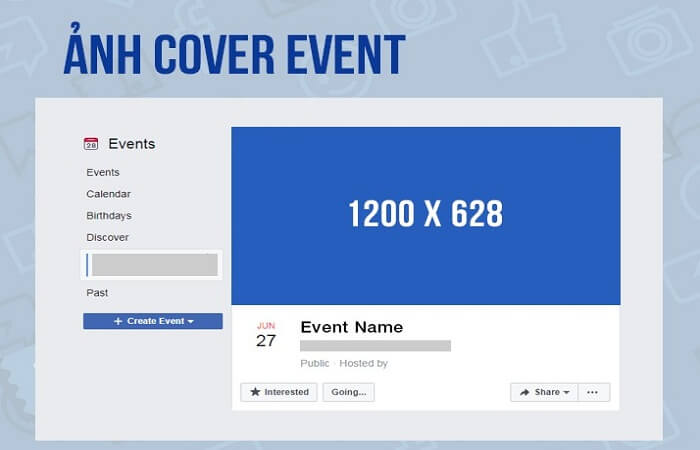Click the Event Name title
The height and width of the screenshot is (450, 700).
pyautogui.click(x=351, y=327)
